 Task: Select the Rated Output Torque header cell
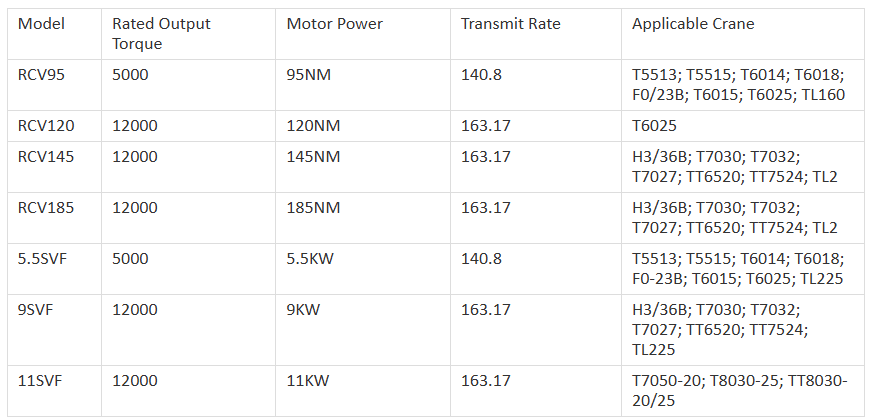point(188,34)
